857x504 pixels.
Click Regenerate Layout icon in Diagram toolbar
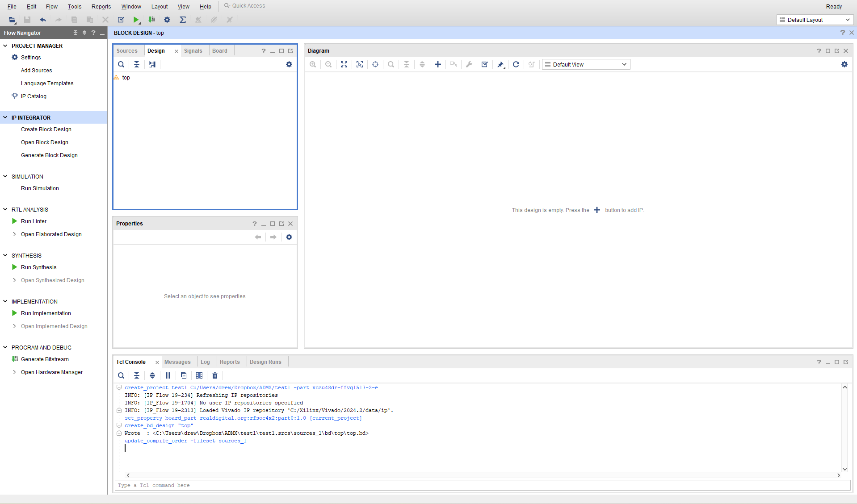tap(516, 64)
